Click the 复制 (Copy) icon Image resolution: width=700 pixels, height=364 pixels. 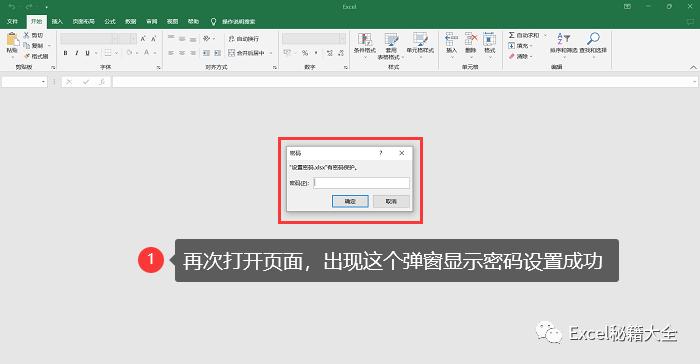click(26, 46)
